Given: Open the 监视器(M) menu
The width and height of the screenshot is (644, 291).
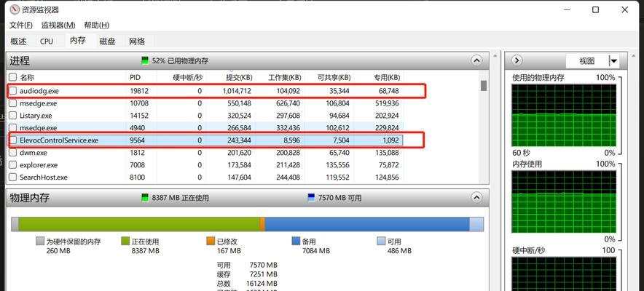Looking at the screenshot, I should (58, 25).
